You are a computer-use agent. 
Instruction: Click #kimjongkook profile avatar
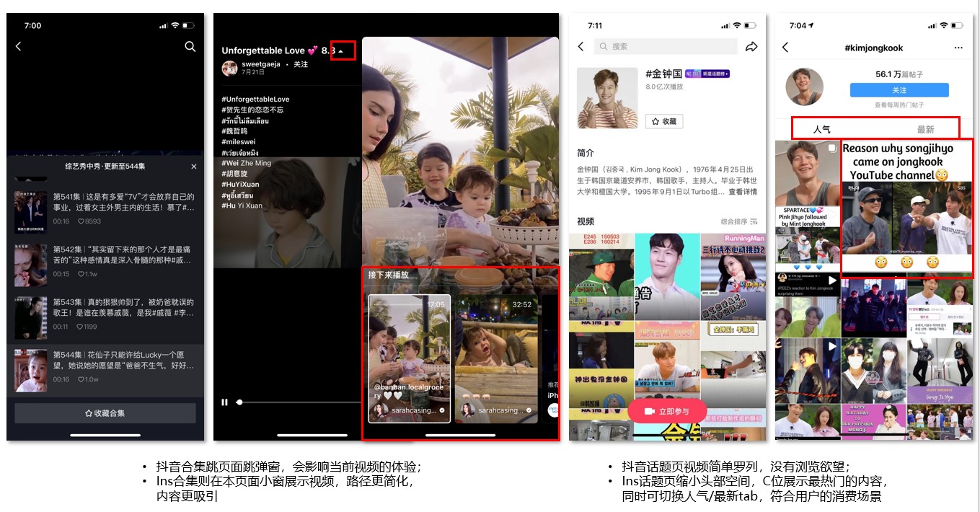tap(804, 87)
